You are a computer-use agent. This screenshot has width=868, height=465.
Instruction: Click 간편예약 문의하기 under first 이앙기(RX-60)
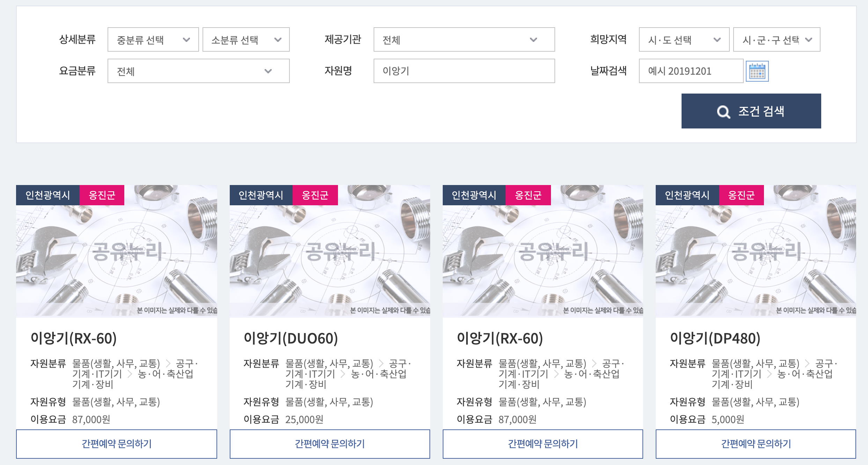(x=117, y=444)
